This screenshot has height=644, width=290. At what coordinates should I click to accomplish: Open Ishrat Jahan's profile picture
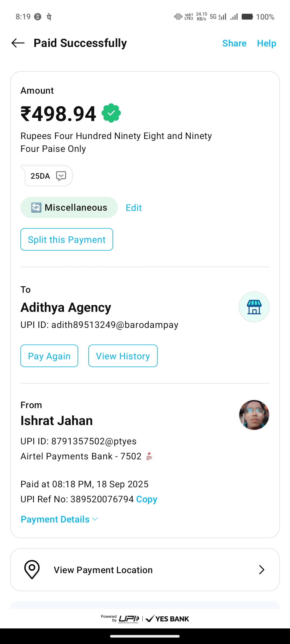[x=254, y=415]
